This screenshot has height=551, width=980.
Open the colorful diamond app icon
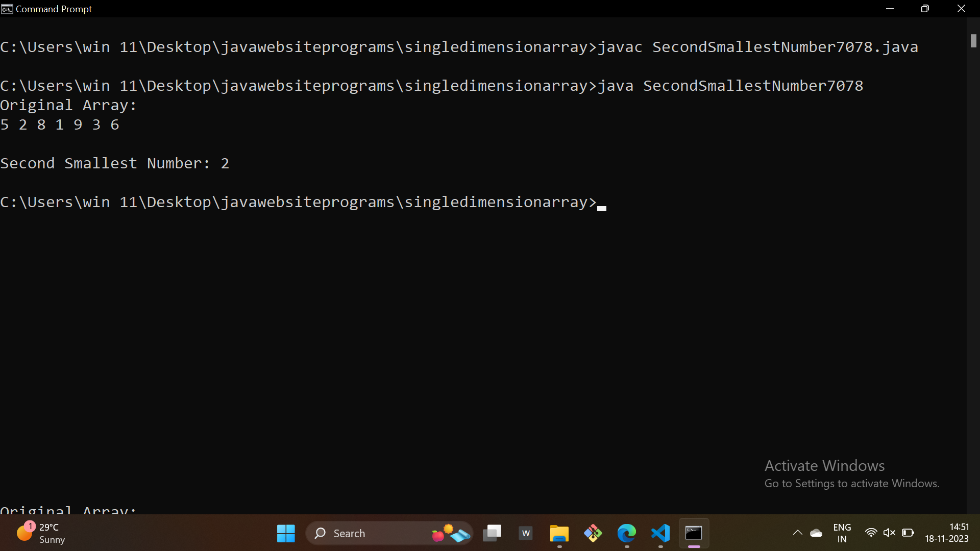point(593,534)
